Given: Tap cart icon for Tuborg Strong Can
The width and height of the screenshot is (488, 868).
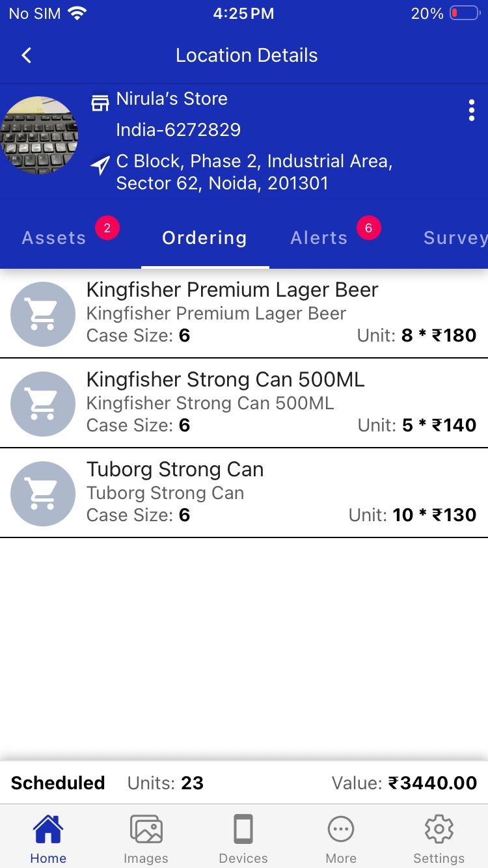Looking at the screenshot, I should [x=43, y=493].
